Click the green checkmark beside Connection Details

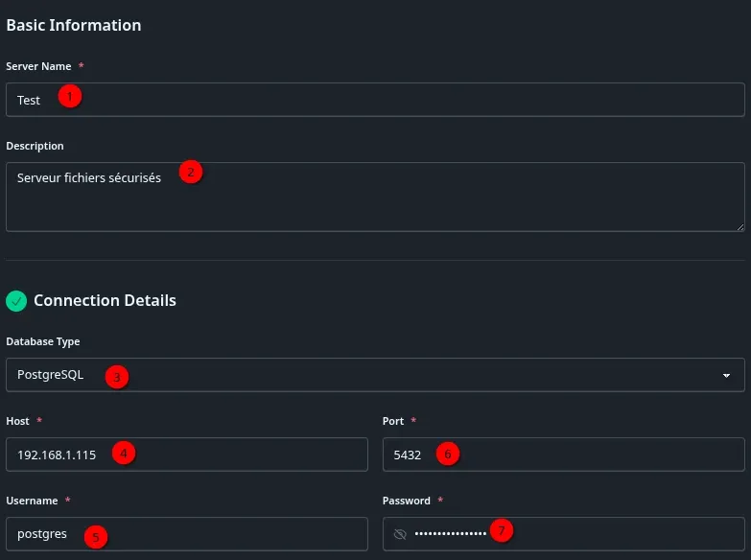16,301
